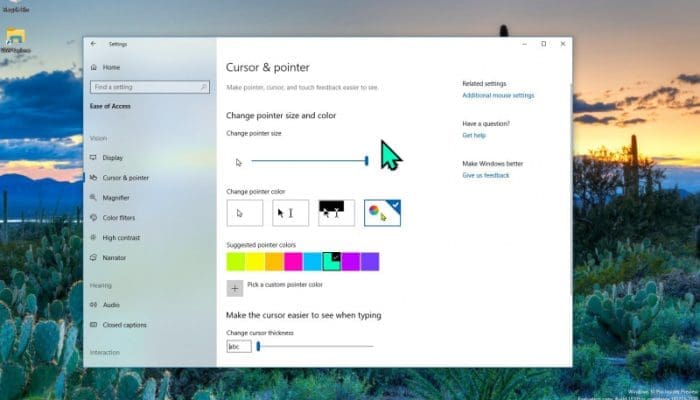Choose the white pointer color option
Image resolution: width=700 pixels, height=400 pixels.
(245, 213)
